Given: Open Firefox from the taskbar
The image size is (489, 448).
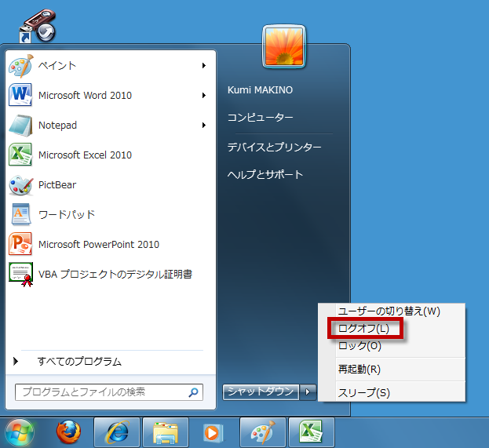Looking at the screenshot, I should (x=68, y=432).
